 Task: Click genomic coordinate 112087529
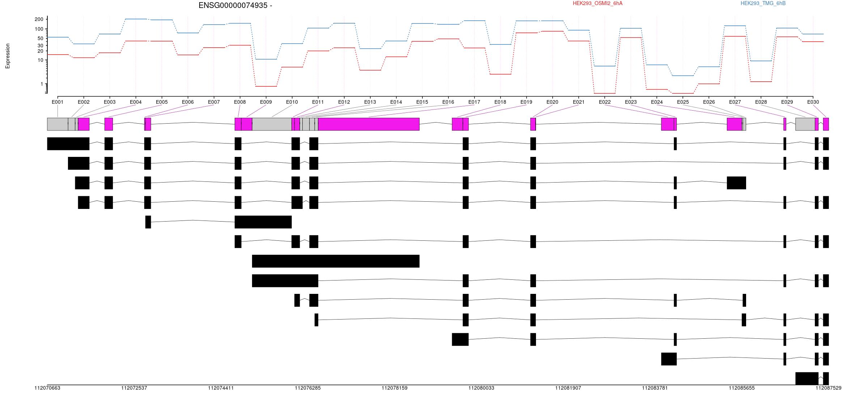[829, 388]
